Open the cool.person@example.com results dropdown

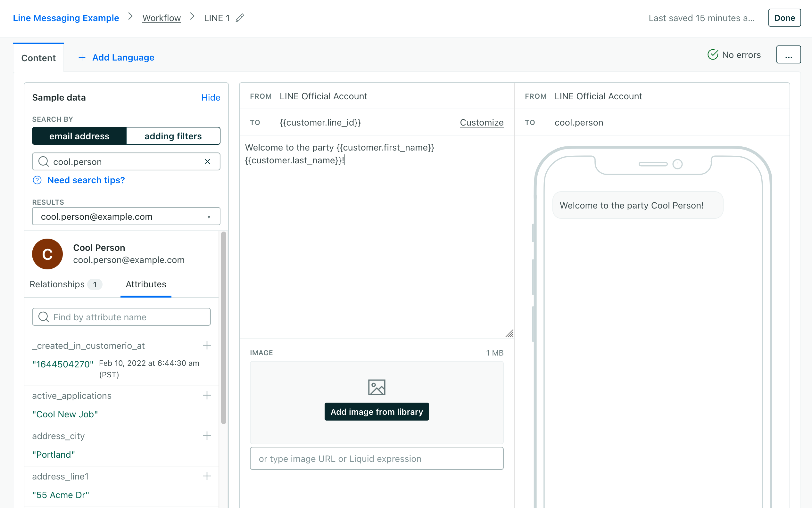click(126, 217)
